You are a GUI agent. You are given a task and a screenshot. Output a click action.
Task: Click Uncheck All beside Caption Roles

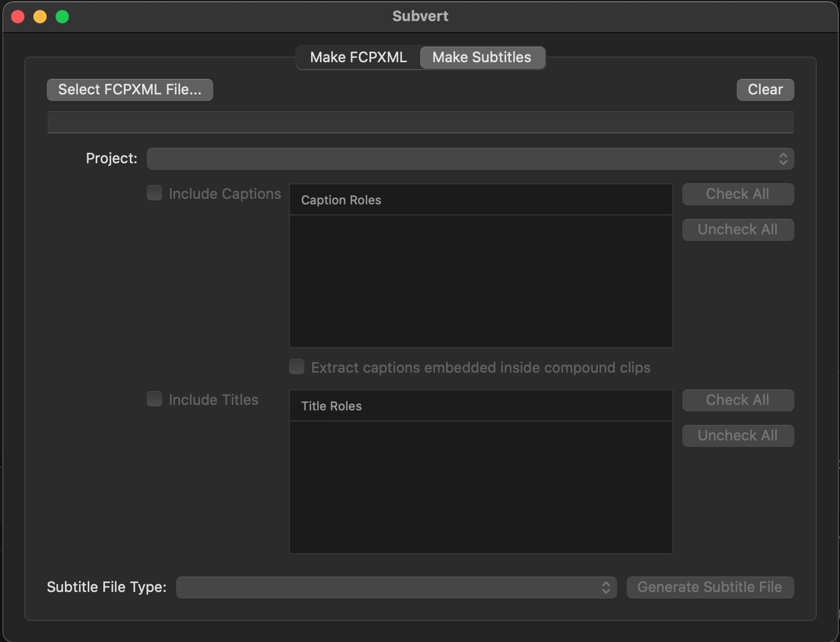click(738, 230)
